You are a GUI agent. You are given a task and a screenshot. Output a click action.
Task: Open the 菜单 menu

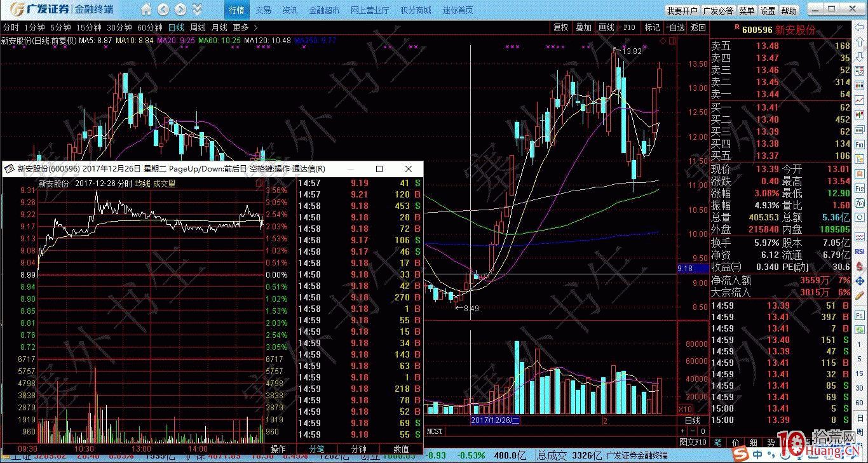pos(747,11)
